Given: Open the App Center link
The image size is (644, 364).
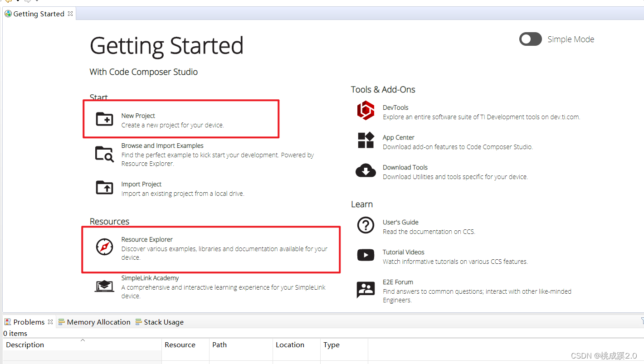Looking at the screenshot, I should pos(399,137).
